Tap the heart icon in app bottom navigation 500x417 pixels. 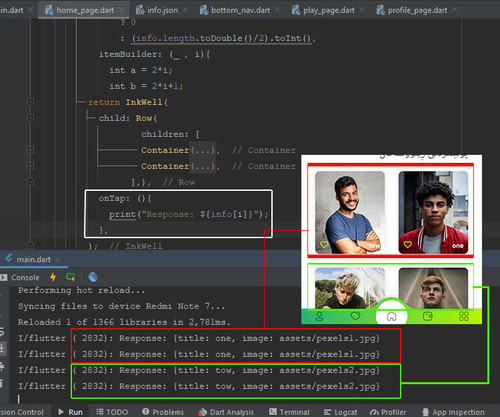coord(355,316)
